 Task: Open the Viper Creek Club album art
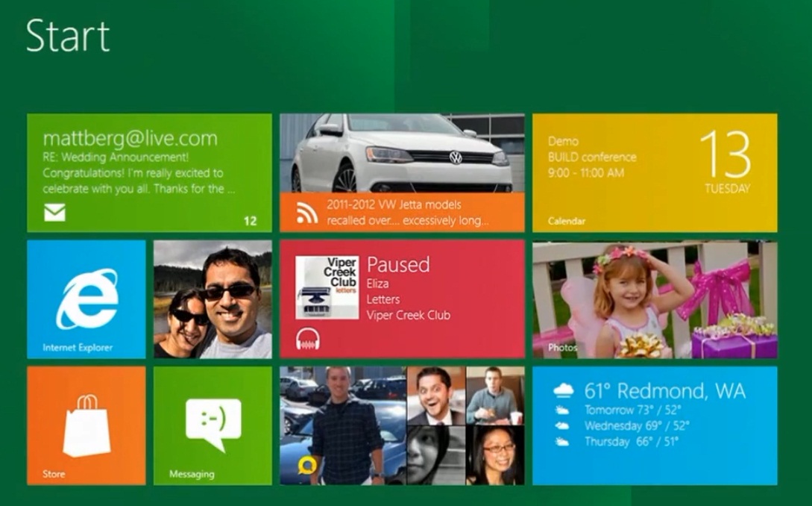[327, 287]
